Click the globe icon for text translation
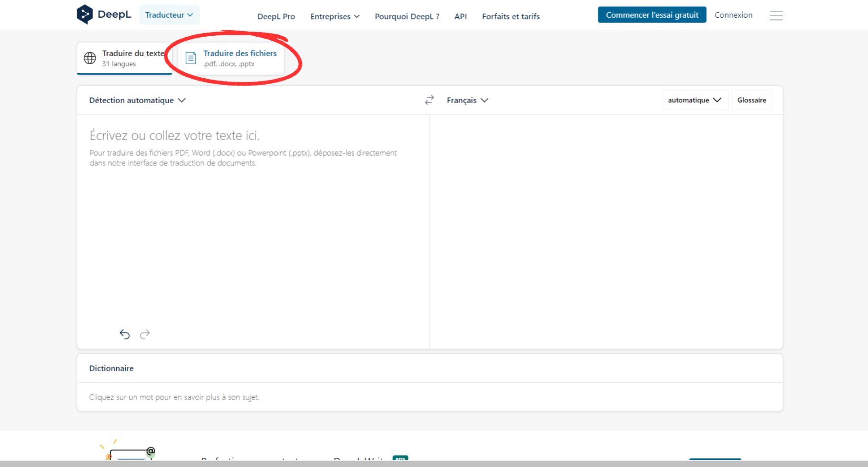The width and height of the screenshot is (868, 467). [x=90, y=58]
